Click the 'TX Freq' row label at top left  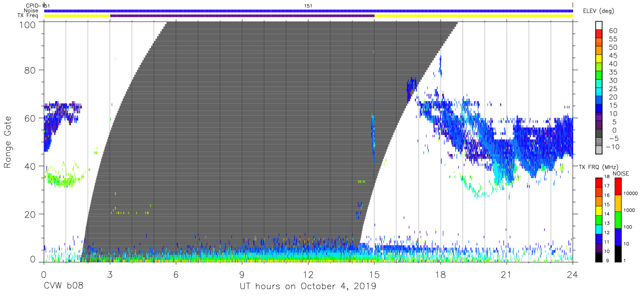click(29, 16)
